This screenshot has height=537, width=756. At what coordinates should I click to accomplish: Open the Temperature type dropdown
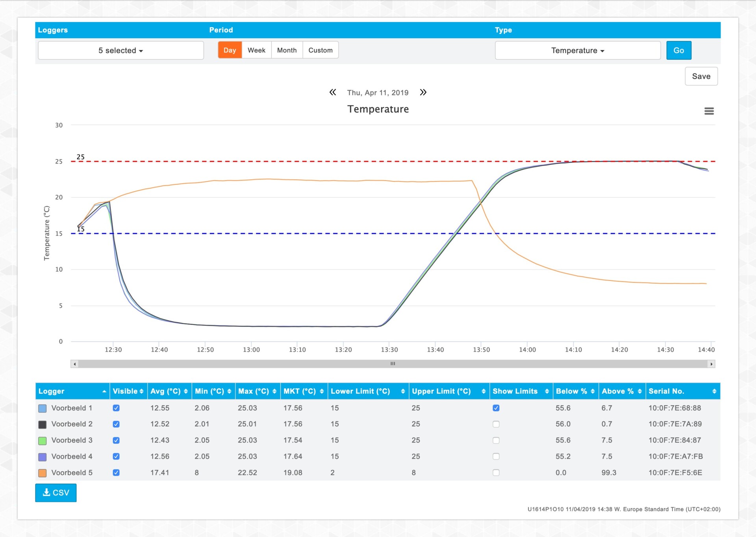click(577, 50)
